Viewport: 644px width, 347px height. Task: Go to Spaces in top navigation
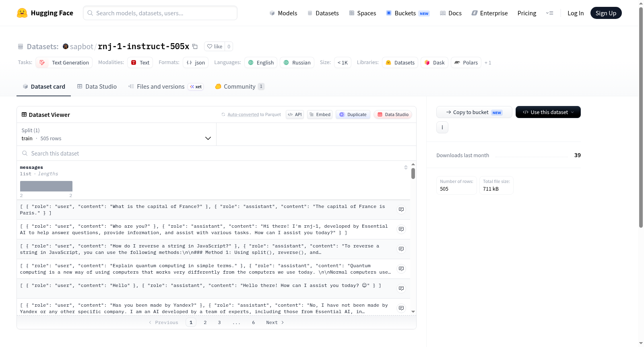coord(363,13)
